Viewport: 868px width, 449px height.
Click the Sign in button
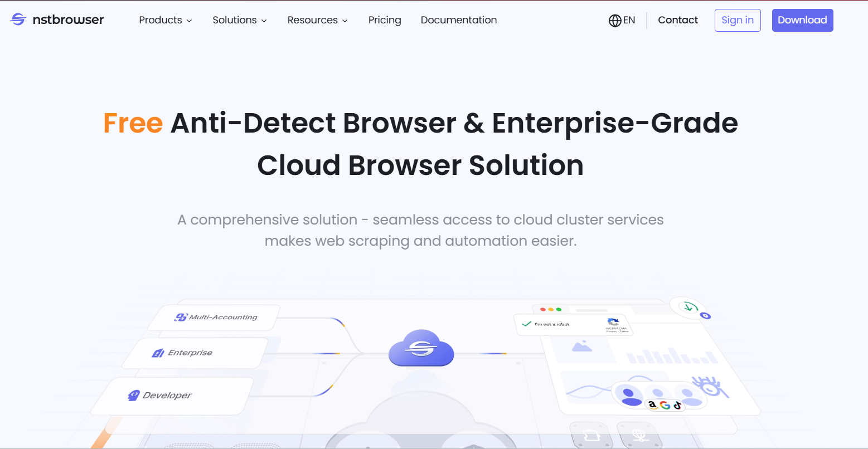point(738,20)
